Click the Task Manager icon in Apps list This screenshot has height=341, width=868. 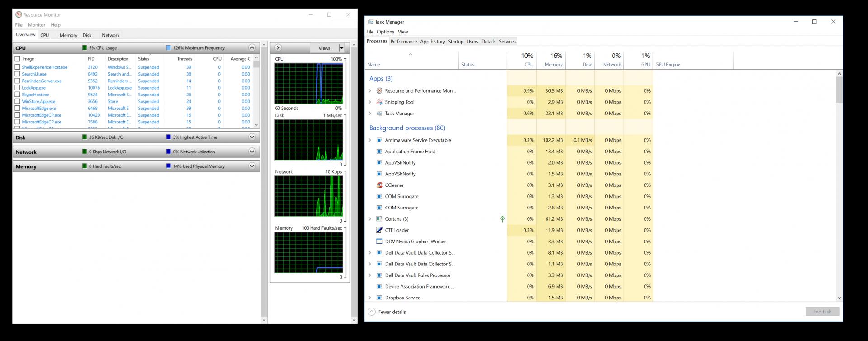pyautogui.click(x=379, y=114)
